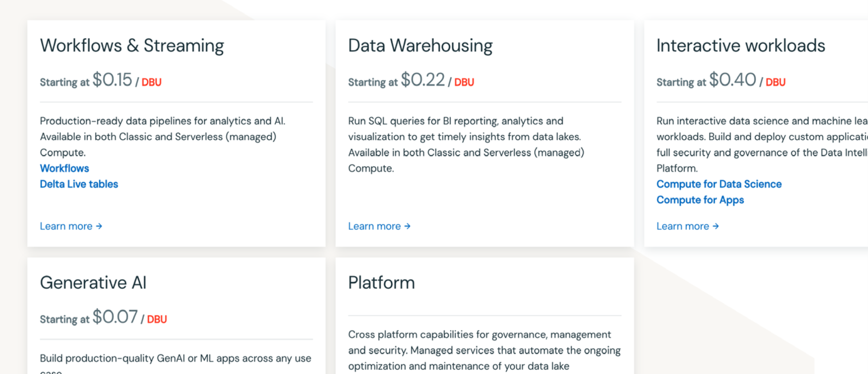Open the Delta Live tables link

coord(79,184)
